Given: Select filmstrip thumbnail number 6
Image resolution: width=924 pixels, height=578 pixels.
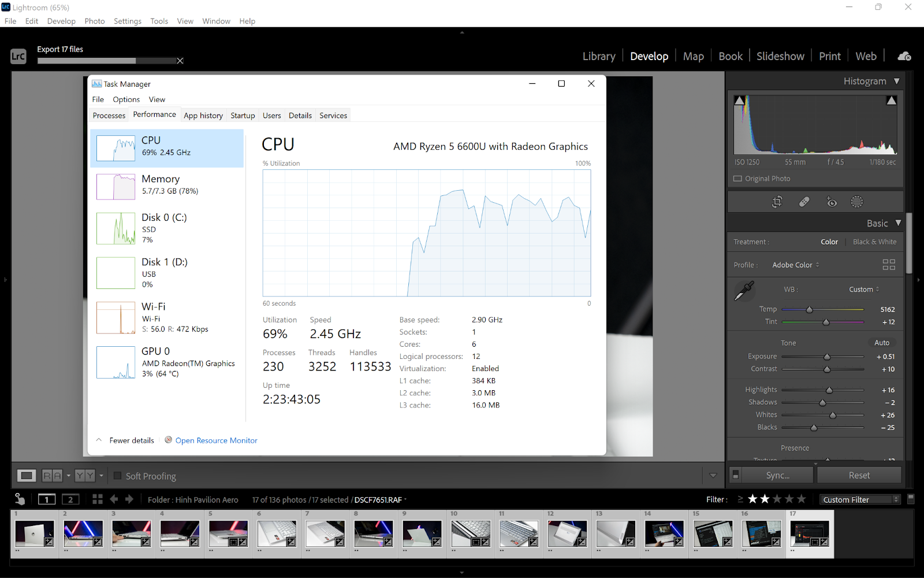Looking at the screenshot, I should pyautogui.click(x=277, y=533).
